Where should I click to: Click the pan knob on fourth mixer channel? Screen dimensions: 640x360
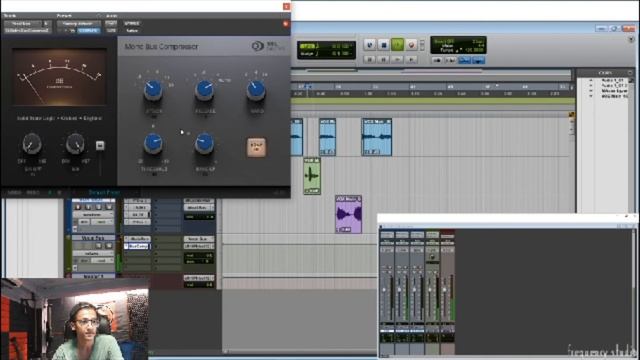tap(432, 257)
